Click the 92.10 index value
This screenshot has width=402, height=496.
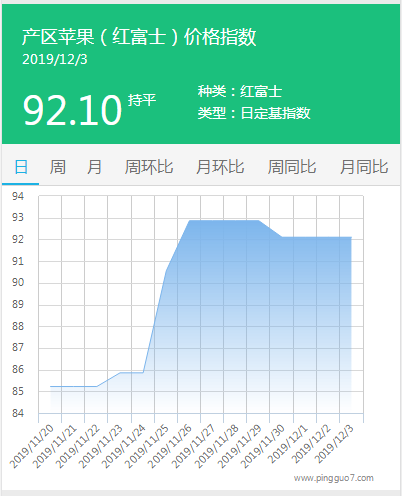[72, 110]
